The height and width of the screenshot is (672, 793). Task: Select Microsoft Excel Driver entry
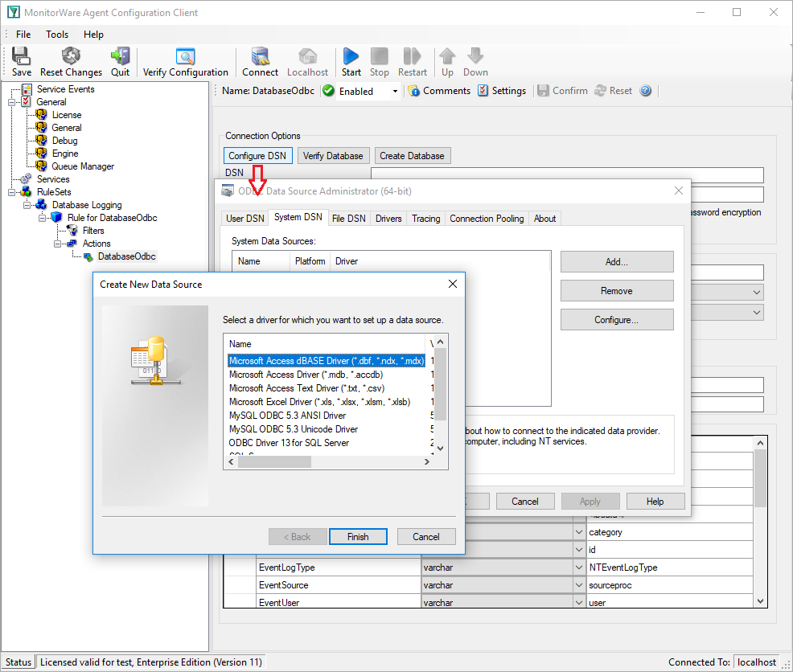[x=319, y=401]
